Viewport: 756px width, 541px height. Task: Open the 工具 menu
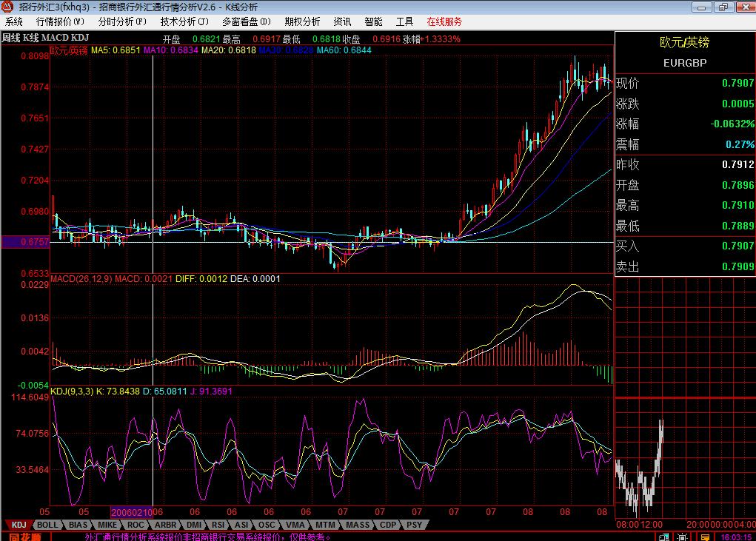(404, 21)
